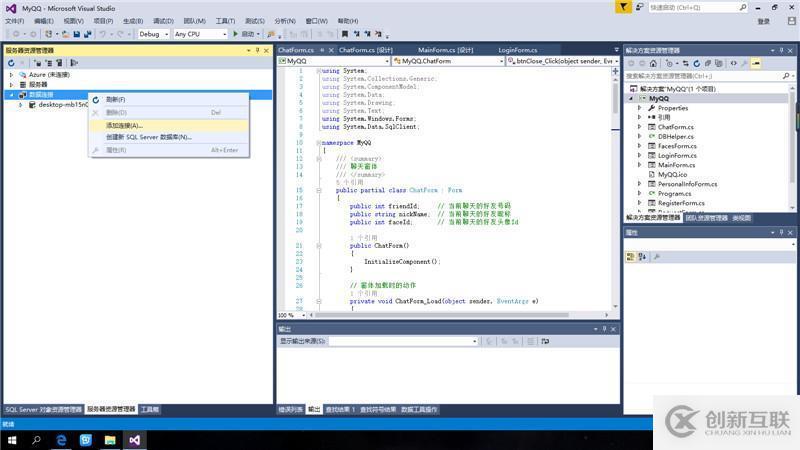Switch to MainForm.cs [设计] tab

(x=445, y=50)
